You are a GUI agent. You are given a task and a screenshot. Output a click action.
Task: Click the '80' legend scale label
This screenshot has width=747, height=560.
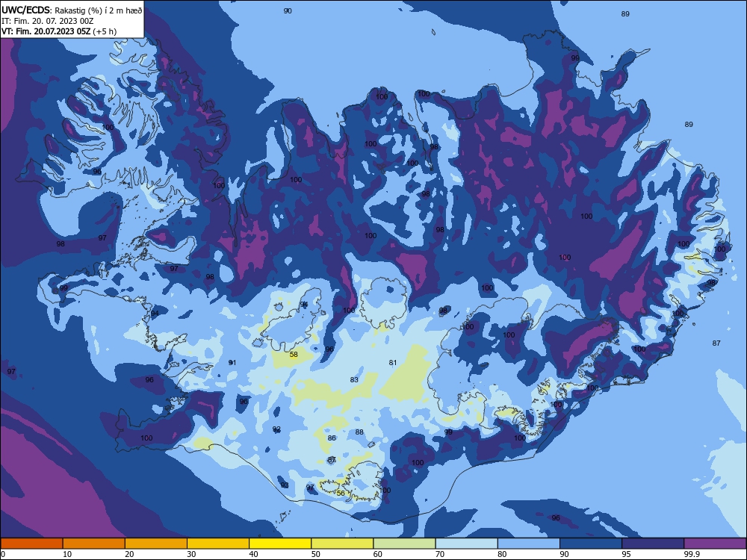[x=502, y=554]
